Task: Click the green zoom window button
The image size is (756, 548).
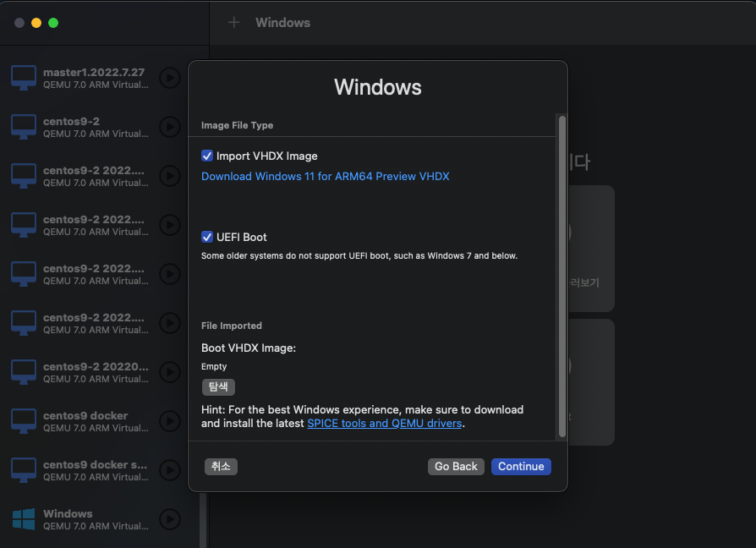Action: (x=53, y=23)
